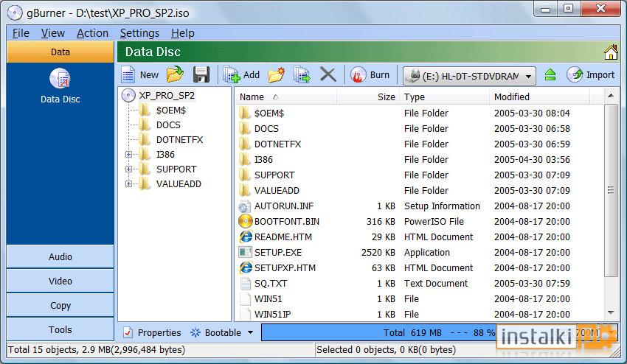The image size is (627, 364).
Task: Delete the selection with the X icon
Action: [x=328, y=74]
